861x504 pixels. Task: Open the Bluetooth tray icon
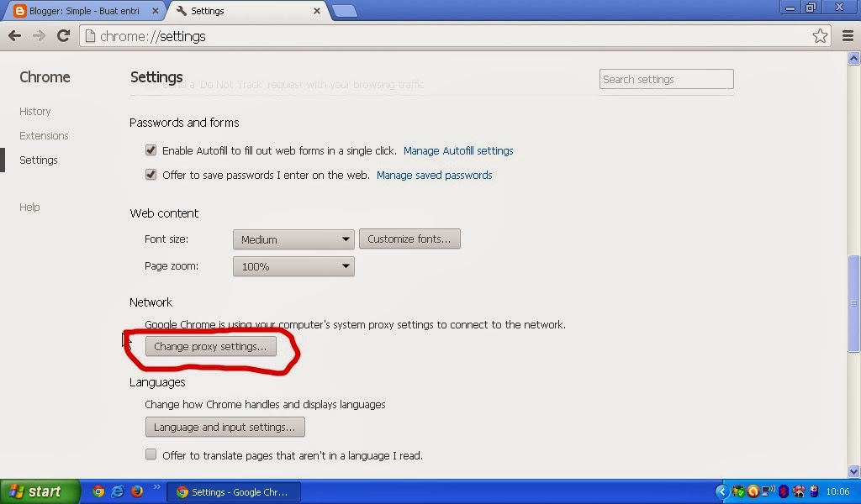784,491
